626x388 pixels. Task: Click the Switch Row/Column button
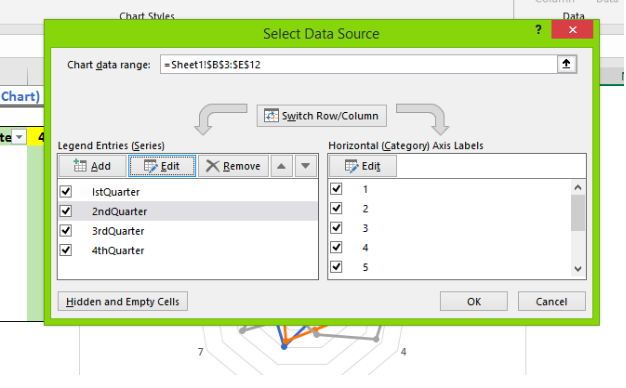click(x=322, y=116)
